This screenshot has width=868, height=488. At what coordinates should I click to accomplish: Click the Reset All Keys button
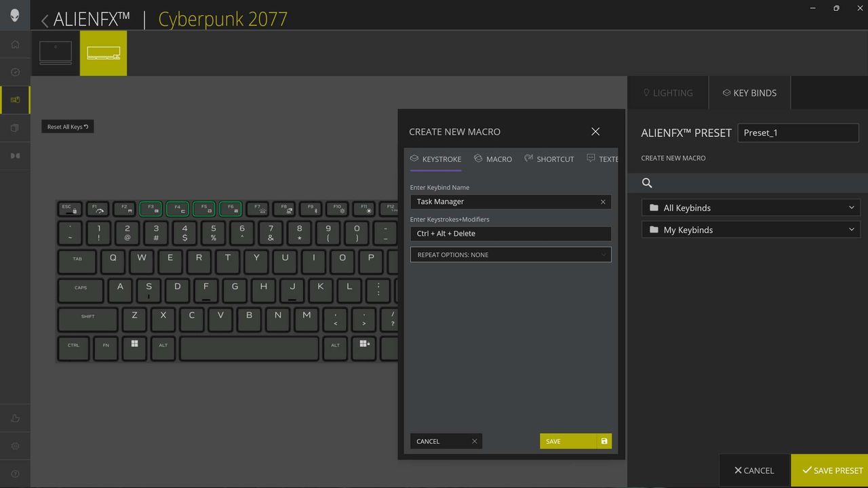[68, 127]
